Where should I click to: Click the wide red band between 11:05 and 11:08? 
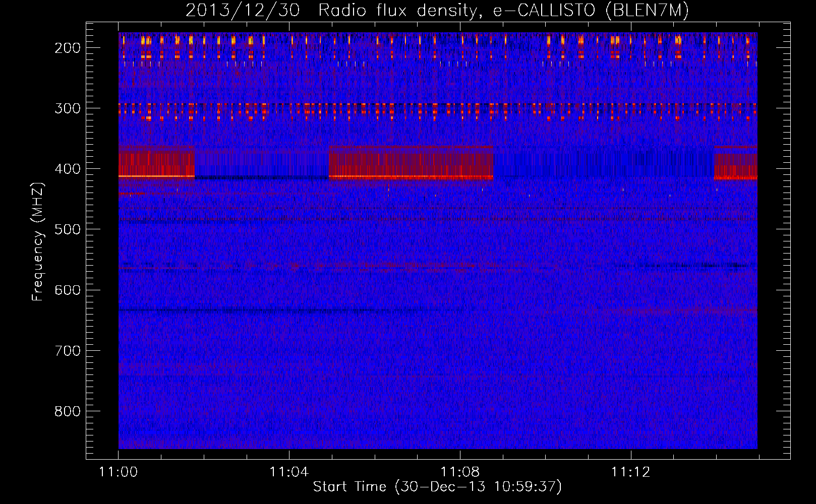click(x=411, y=162)
